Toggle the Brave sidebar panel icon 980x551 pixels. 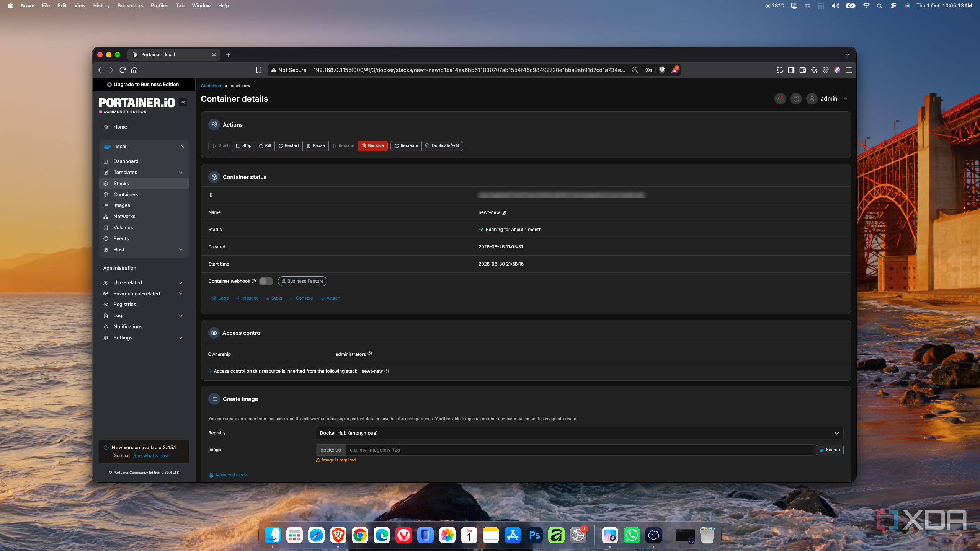tap(791, 70)
